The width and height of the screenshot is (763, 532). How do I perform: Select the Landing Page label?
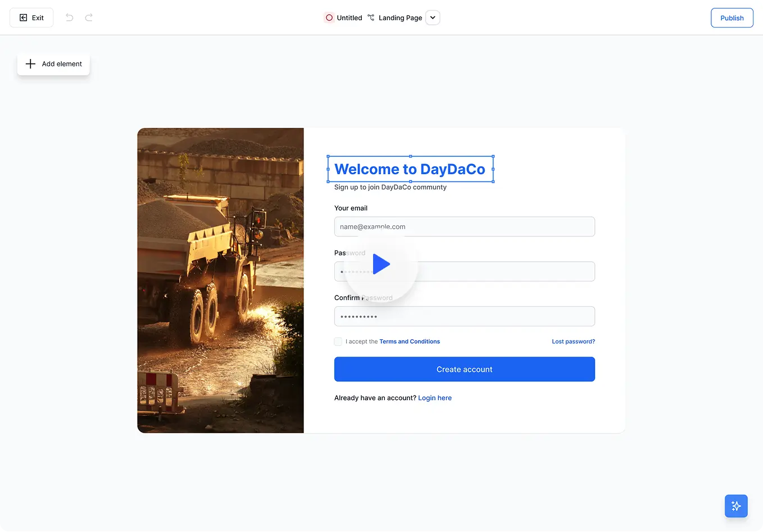point(400,18)
